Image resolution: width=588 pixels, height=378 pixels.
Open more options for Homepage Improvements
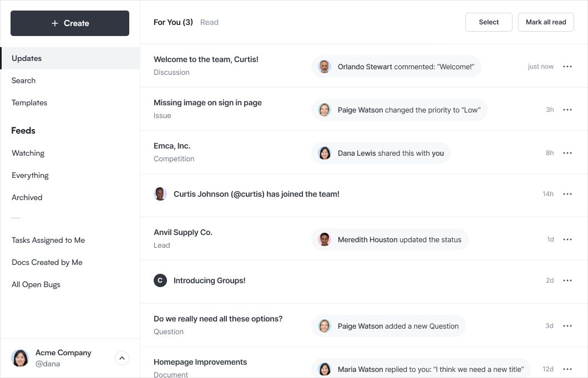(567, 369)
